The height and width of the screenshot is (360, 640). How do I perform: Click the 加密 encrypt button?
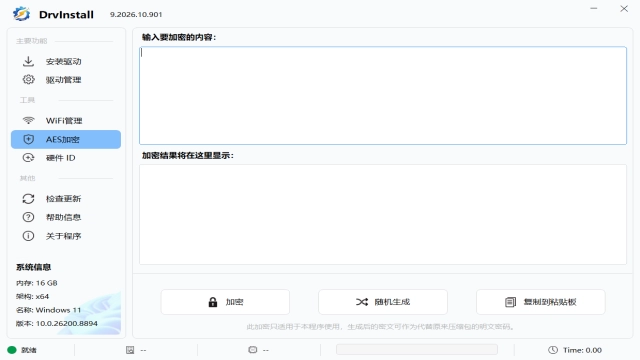225,302
